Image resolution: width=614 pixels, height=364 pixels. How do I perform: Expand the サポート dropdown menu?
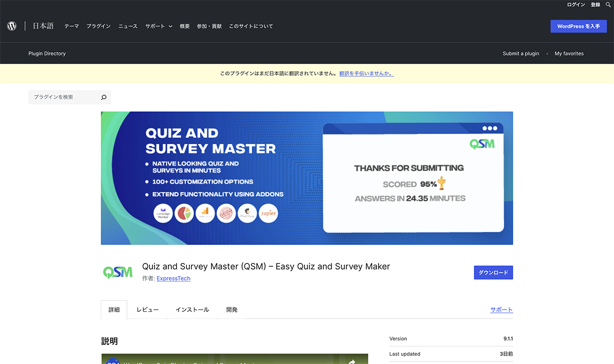tap(159, 26)
